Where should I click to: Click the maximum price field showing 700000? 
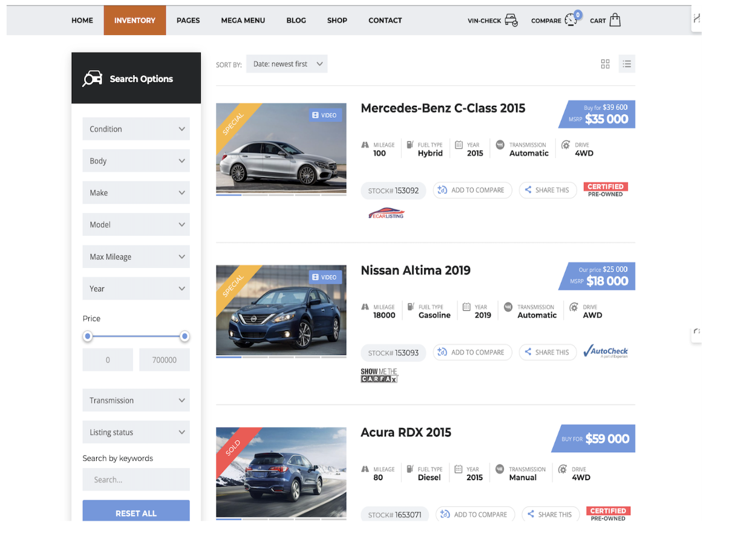(165, 360)
